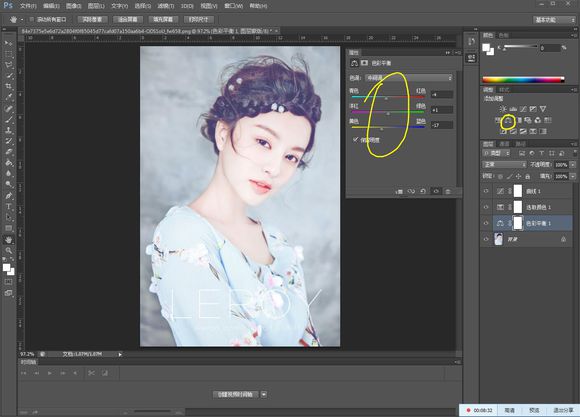Screen dimensions: 580x417
Task: Click the Fit Screen button
Action: pyautogui.click(x=128, y=19)
